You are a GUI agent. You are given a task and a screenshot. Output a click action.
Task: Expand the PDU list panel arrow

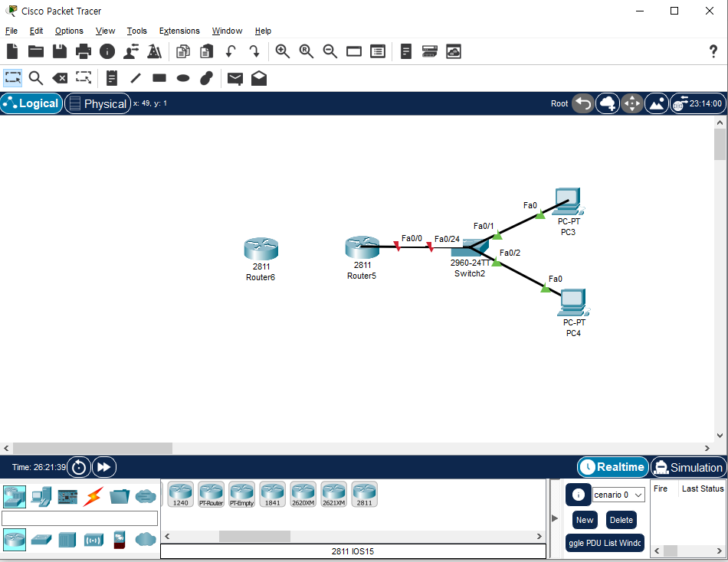pos(554,518)
